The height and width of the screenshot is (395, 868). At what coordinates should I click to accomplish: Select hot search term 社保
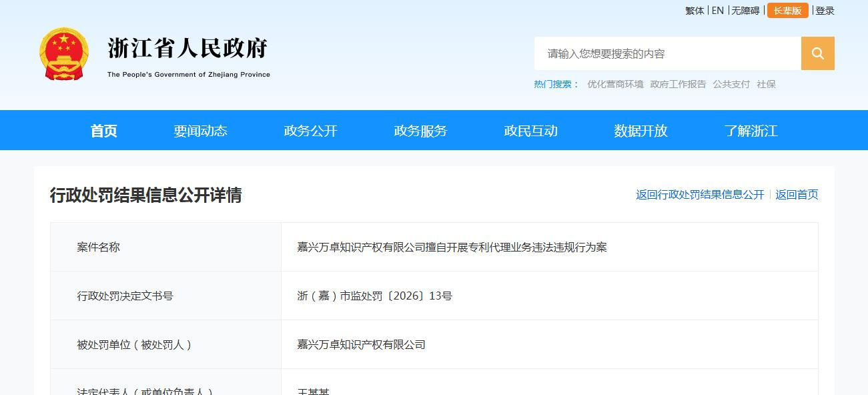(x=766, y=84)
